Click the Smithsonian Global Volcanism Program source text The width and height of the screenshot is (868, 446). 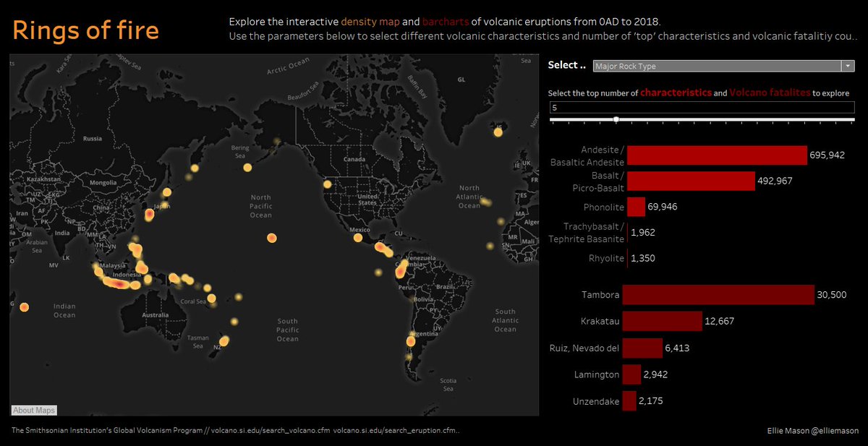click(x=236, y=431)
